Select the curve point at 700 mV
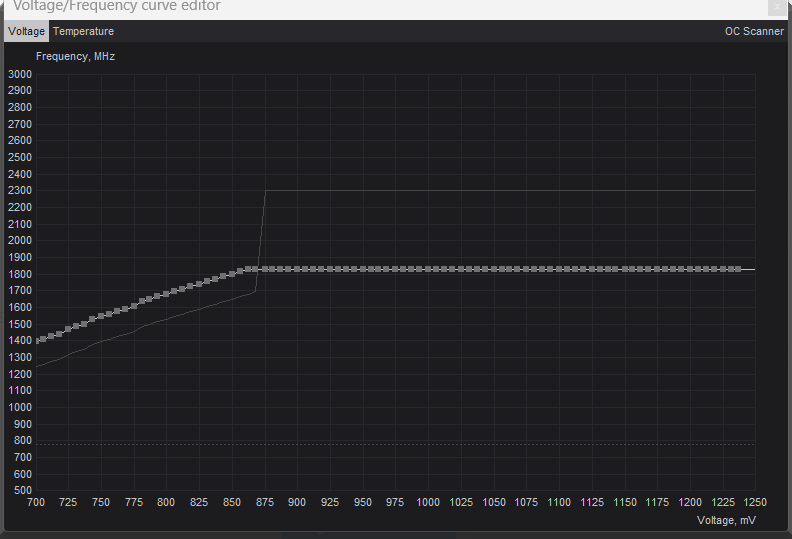 coord(37,341)
